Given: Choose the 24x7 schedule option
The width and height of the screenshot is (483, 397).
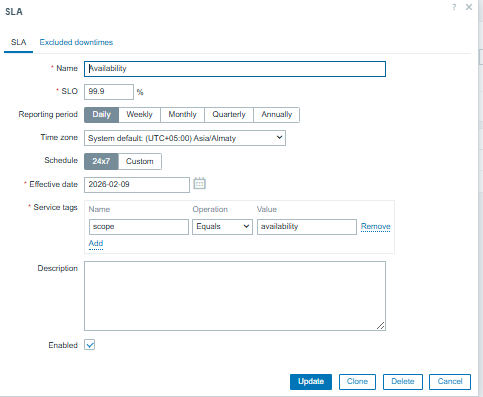Looking at the screenshot, I should point(101,161).
